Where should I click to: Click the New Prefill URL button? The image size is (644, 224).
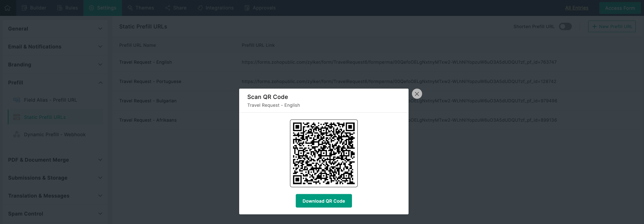point(611,26)
